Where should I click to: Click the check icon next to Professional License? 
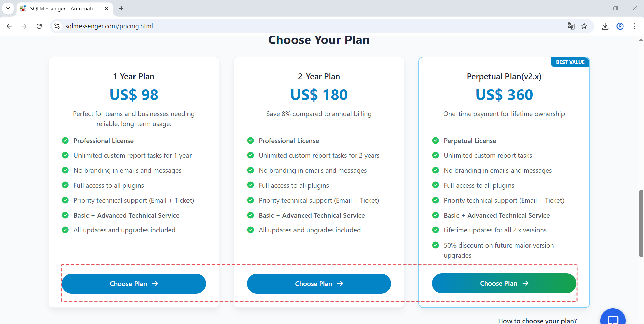click(x=65, y=140)
